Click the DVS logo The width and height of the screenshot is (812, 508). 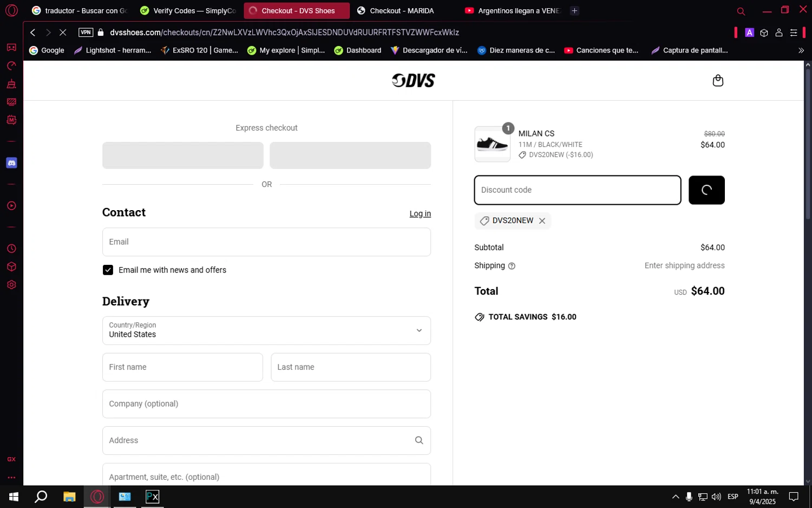tap(414, 80)
